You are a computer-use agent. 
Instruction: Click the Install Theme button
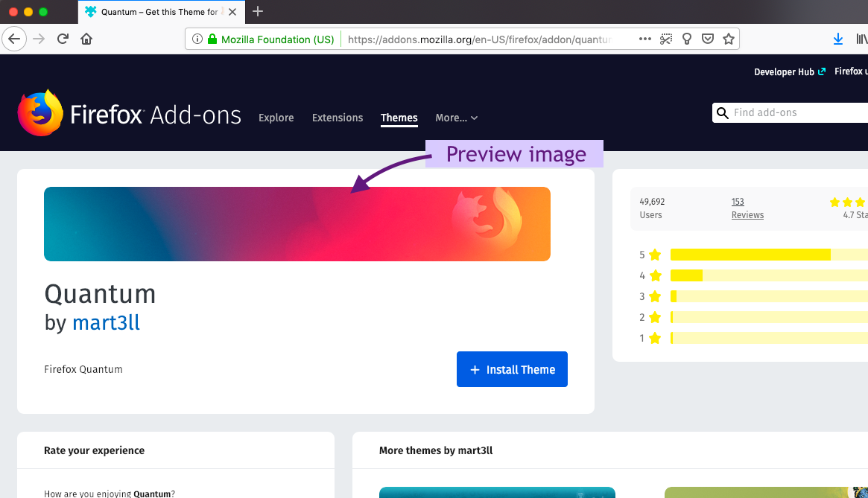click(x=512, y=369)
